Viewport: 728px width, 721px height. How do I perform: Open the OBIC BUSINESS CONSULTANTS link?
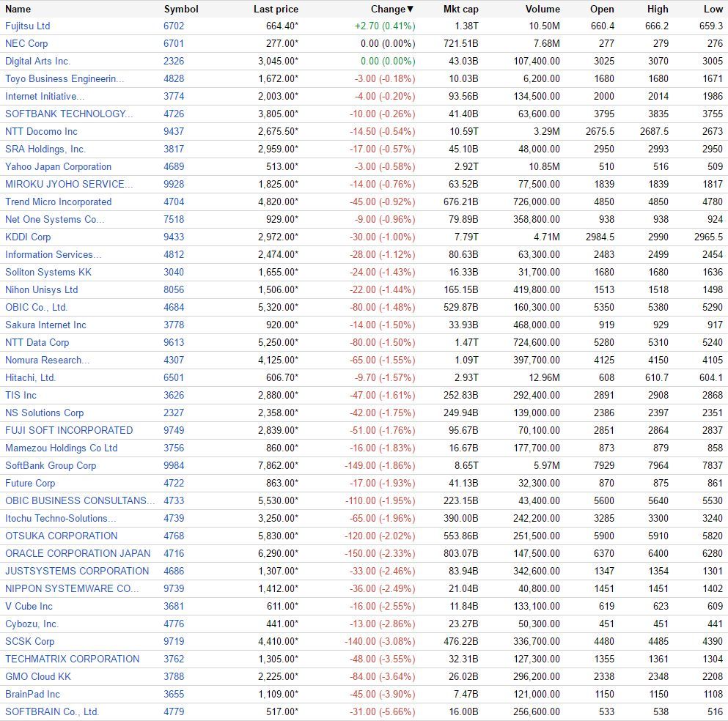tap(81, 501)
